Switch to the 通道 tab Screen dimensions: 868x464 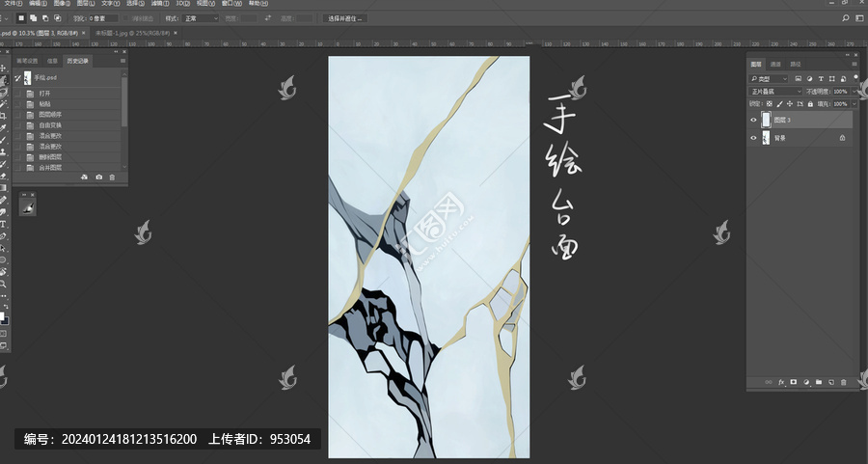775,65
